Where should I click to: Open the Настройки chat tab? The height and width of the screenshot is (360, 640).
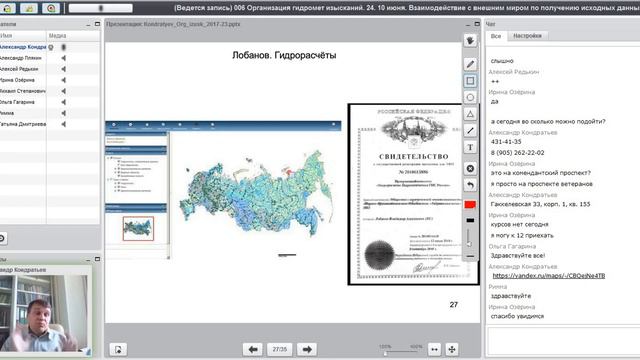click(x=527, y=36)
